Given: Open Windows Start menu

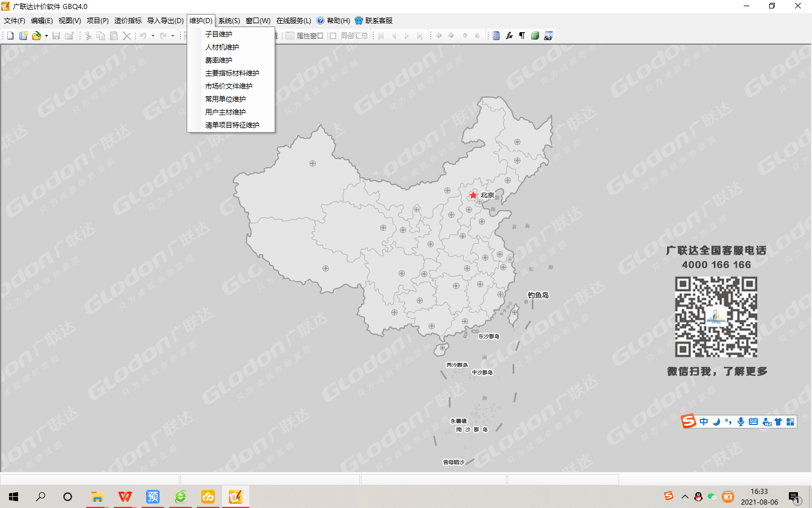Looking at the screenshot, I should coord(14,497).
